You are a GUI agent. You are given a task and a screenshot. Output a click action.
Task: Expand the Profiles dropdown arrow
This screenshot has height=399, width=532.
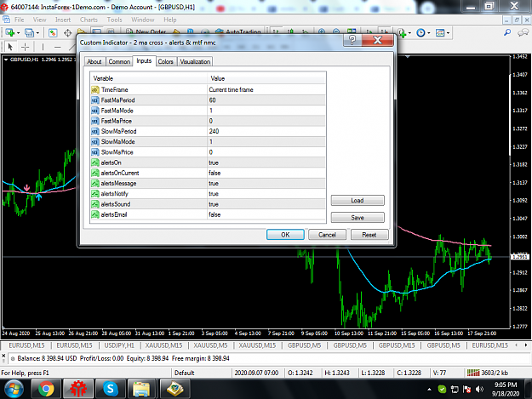pyautogui.click(x=37, y=33)
